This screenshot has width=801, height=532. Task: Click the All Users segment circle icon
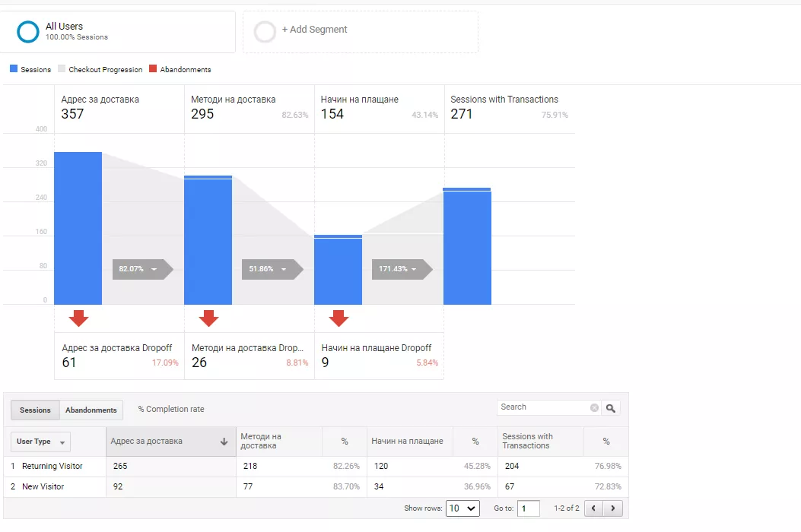27,32
